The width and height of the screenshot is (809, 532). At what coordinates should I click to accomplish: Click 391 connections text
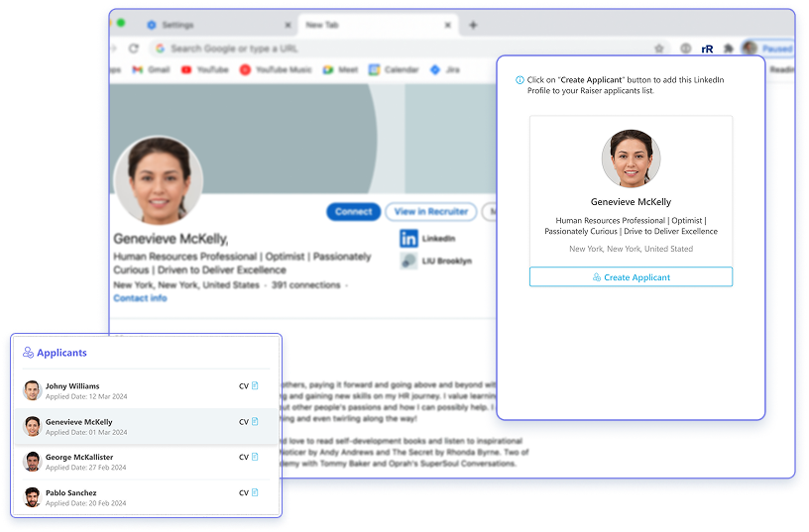click(306, 285)
